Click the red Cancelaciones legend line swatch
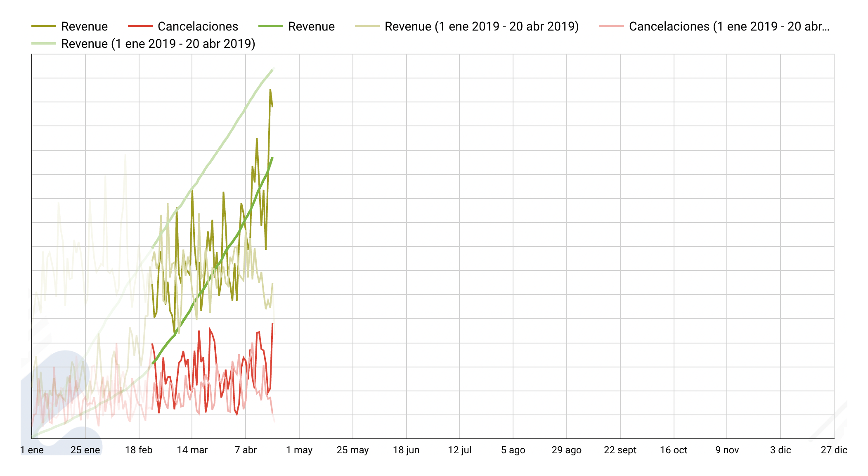Viewport: 868px width, 476px height. coord(140,26)
